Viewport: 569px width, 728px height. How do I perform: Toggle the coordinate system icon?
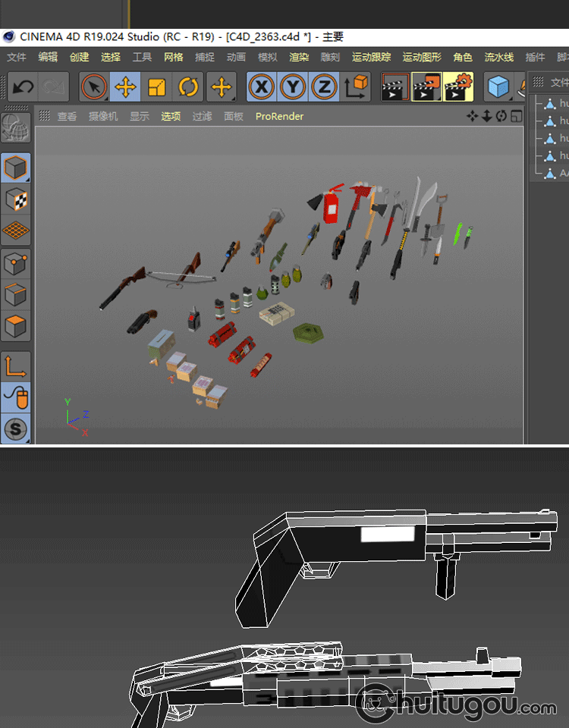(355, 86)
